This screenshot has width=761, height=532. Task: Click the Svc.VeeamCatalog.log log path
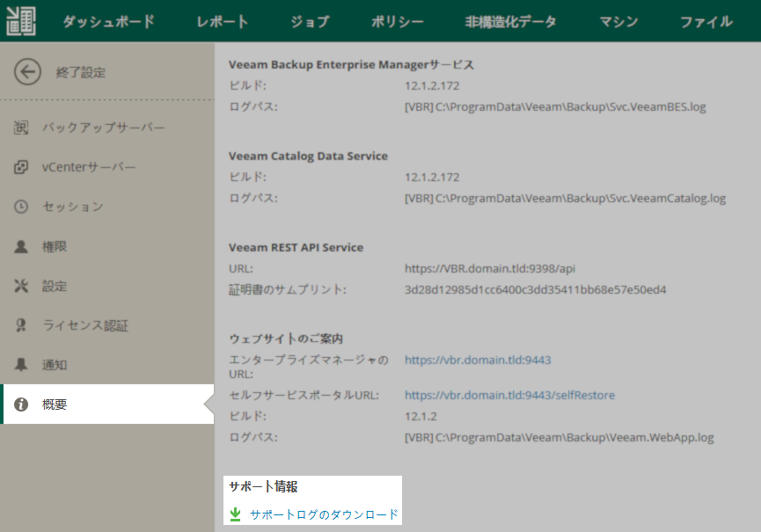[x=566, y=198]
